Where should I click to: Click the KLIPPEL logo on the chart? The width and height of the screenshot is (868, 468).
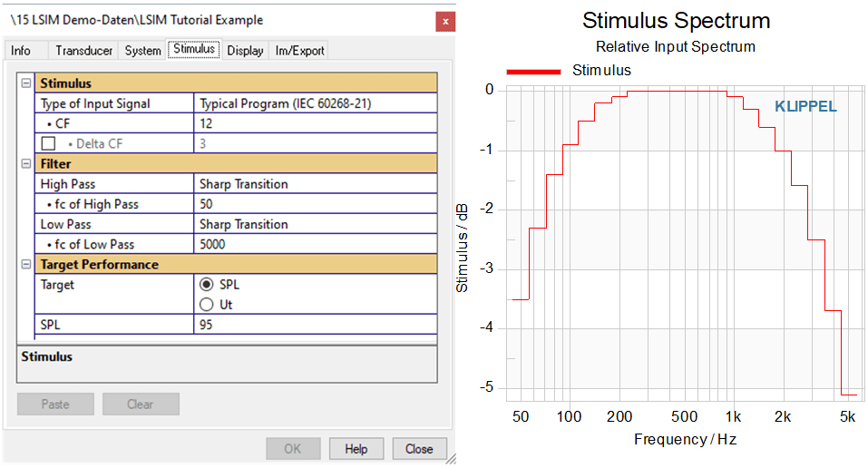pyautogui.click(x=805, y=106)
